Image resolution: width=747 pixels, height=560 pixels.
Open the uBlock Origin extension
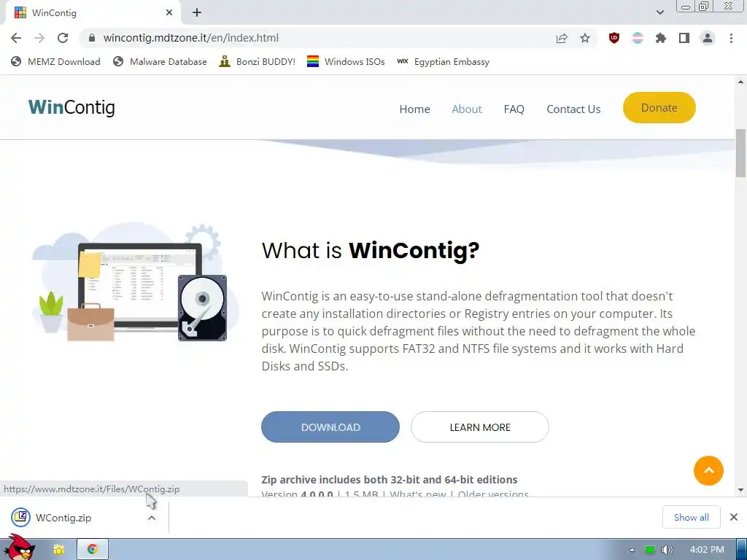(x=614, y=38)
